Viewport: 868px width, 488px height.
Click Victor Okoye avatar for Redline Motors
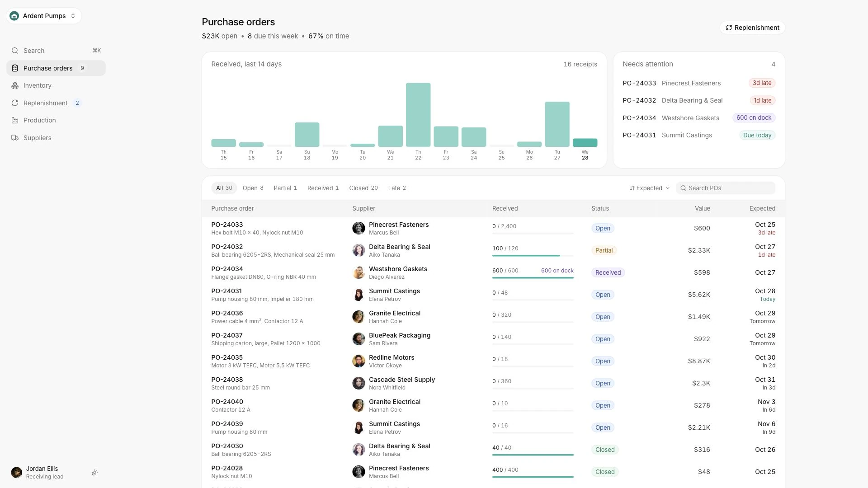(359, 361)
